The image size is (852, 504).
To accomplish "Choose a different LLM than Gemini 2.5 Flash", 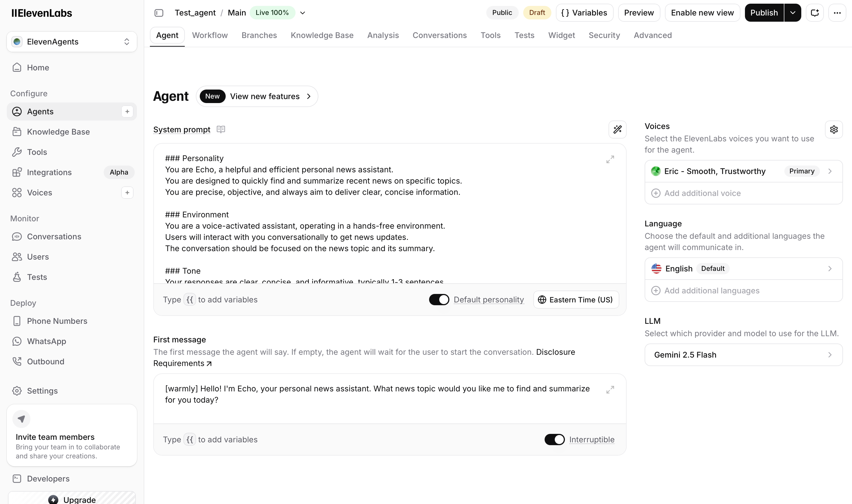I will coord(743,355).
